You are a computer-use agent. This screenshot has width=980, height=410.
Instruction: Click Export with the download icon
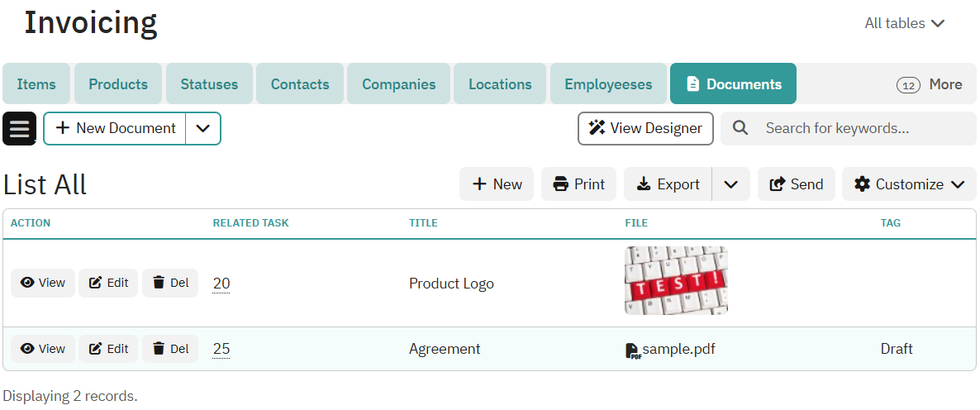coord(668,184)
